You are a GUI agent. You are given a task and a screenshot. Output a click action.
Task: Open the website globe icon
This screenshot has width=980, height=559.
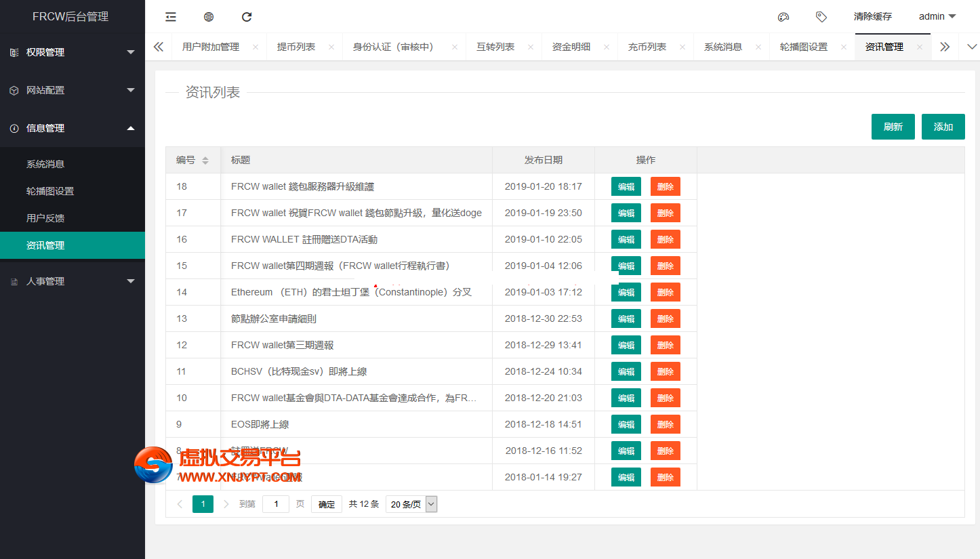click(x=209, y=17)
